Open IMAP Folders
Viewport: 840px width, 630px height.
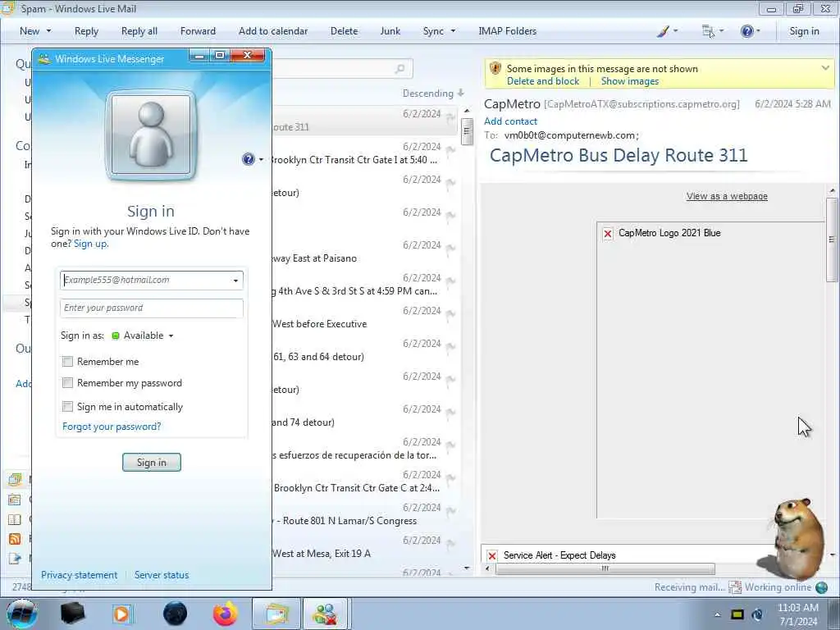click(x=507, y=31)
